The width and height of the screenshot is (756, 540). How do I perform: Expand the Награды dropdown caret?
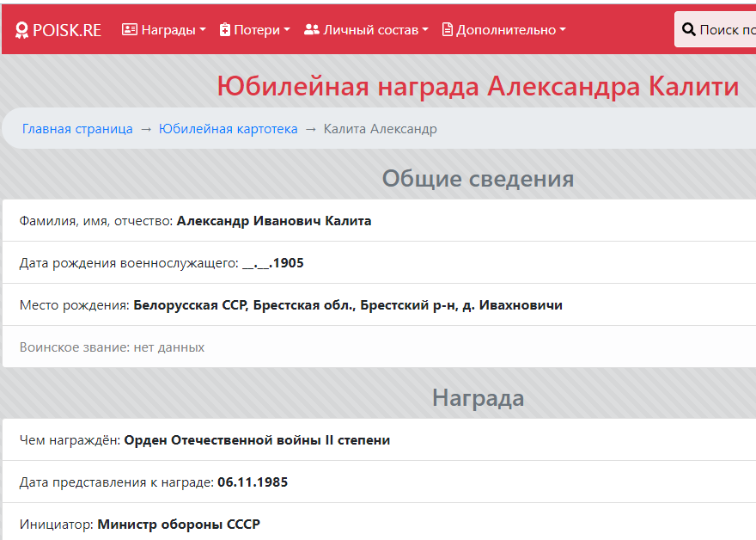pyautogui.click(x=203, y=28)
